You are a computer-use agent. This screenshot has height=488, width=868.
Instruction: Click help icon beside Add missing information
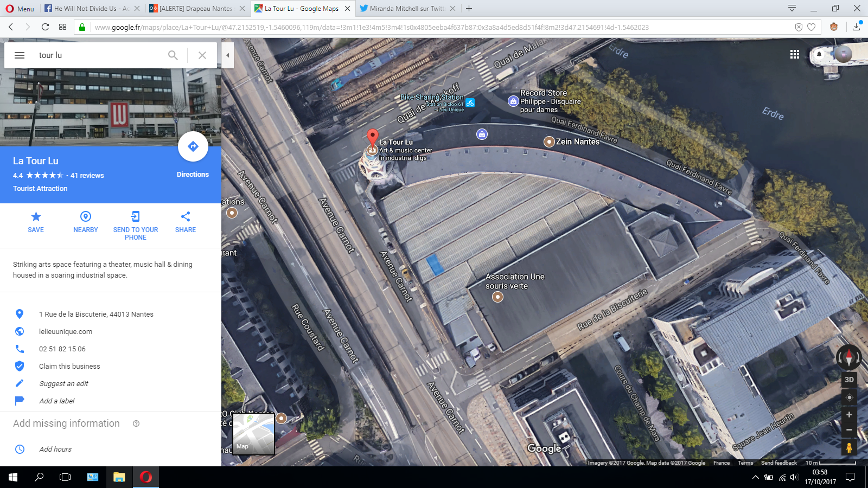(x=136, y=423)
